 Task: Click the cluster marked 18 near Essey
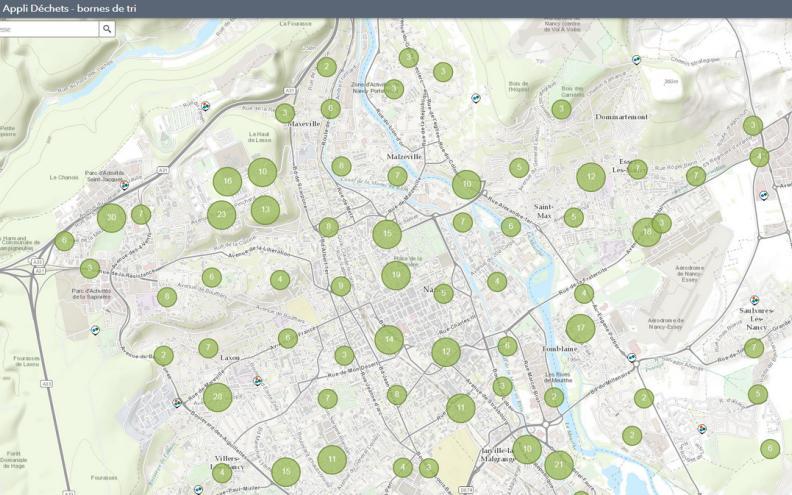(647, 232)
